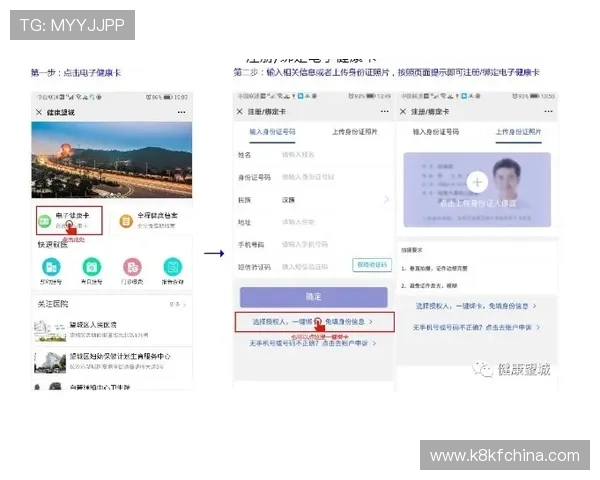The width and height of the screenshot is (600, 480).
Task: Focus the 身份证号码 input field
Action: pyautogui.click(x=313, y=177)
